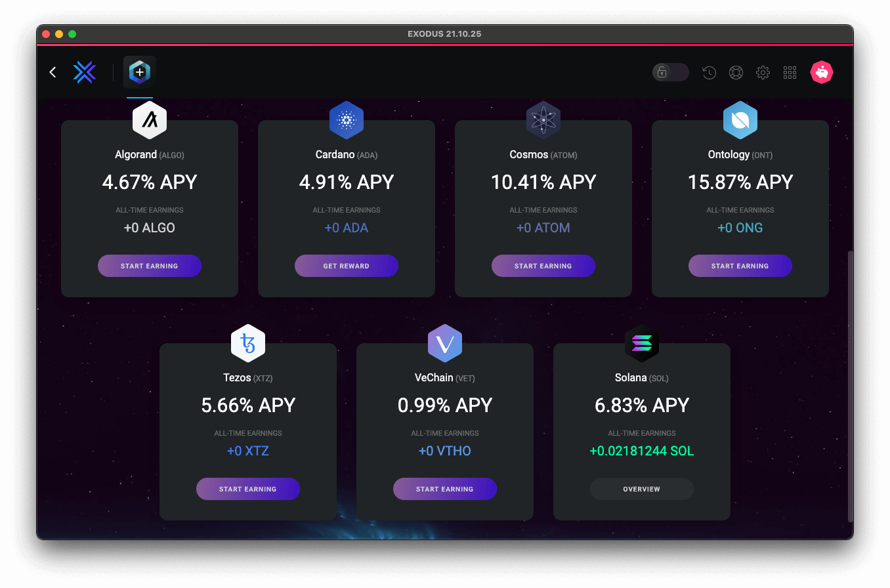Open the settings gear icon
This screenshot has height=588, width=890.
pyautogui.click(x=763, y=73)
